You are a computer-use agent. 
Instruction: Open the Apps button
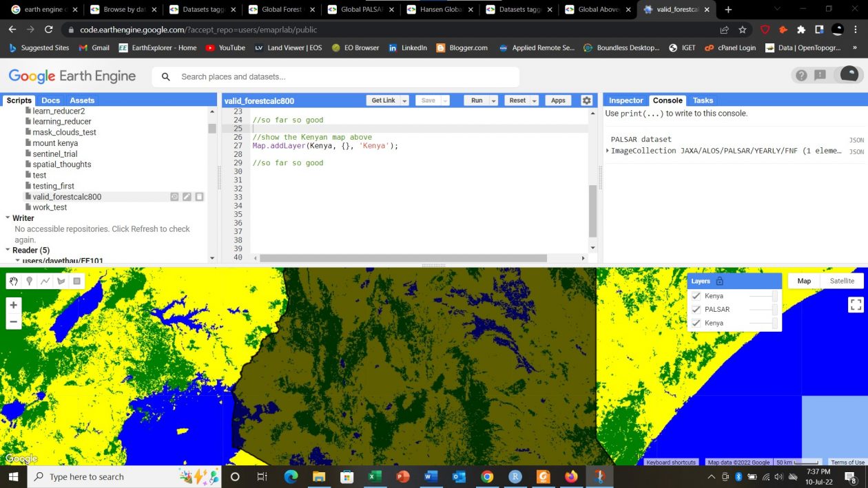pos(558,100)
